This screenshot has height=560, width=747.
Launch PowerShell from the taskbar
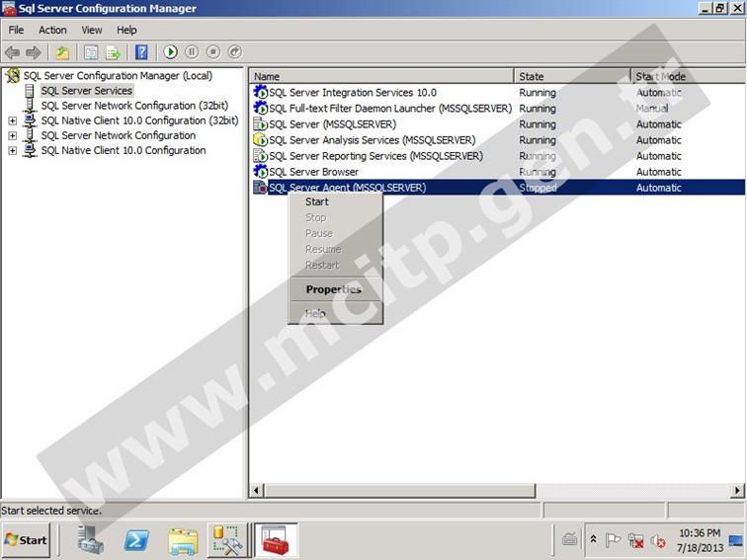pyautogui.click(x=136, y=540)
